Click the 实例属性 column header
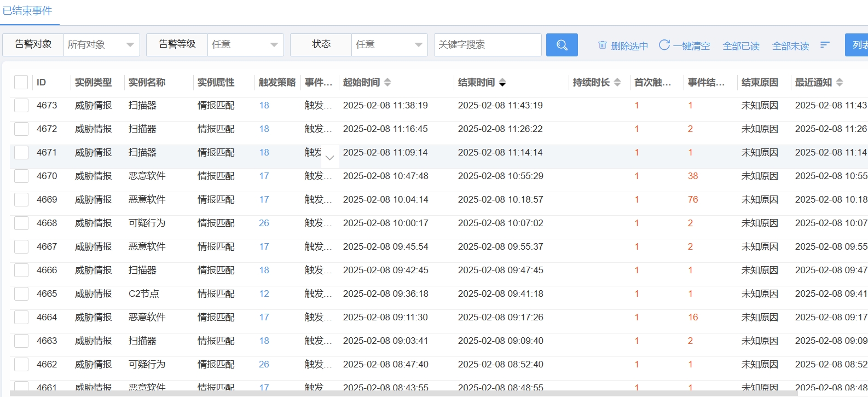This screenshot has width=868, height=397. tap(216, 82)
